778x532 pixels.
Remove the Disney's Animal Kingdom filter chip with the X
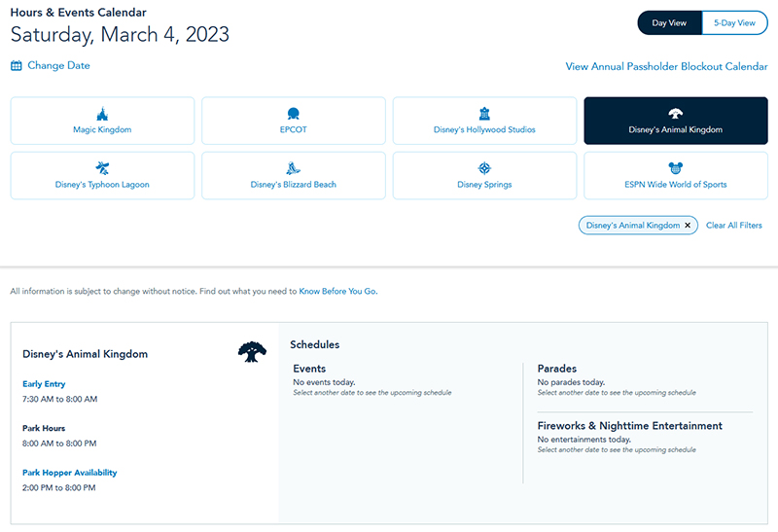(688, 226)
